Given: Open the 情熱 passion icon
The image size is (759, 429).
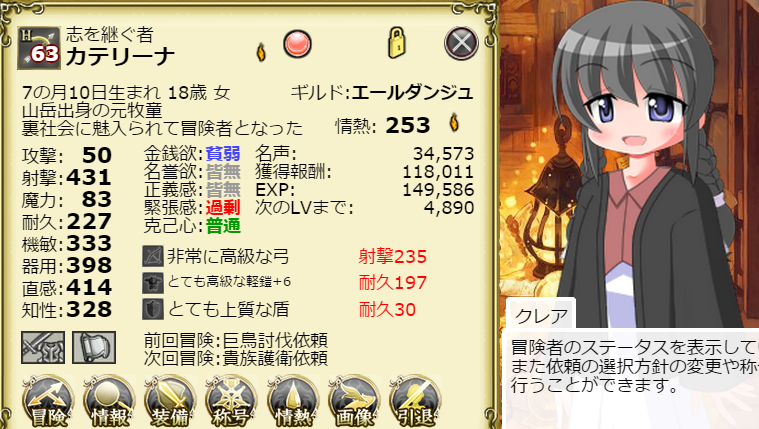Looking at the screenshot, I should (x=292, y=400).
